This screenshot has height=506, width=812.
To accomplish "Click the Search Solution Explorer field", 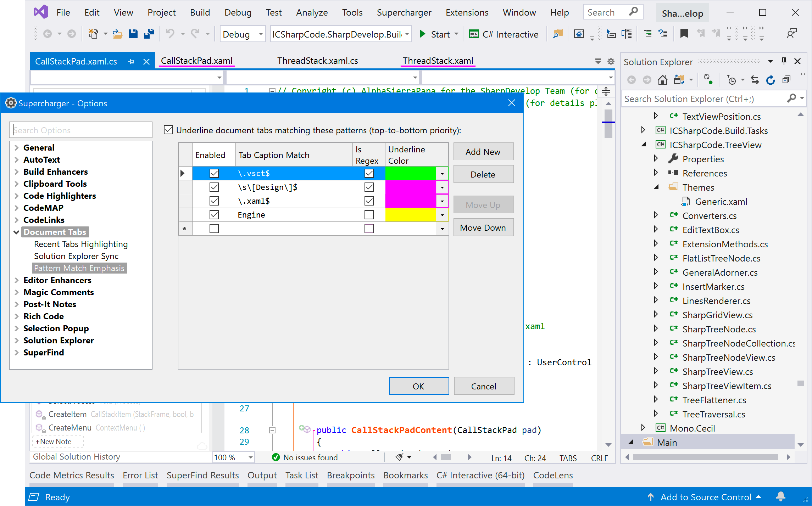I will (704, 99).
